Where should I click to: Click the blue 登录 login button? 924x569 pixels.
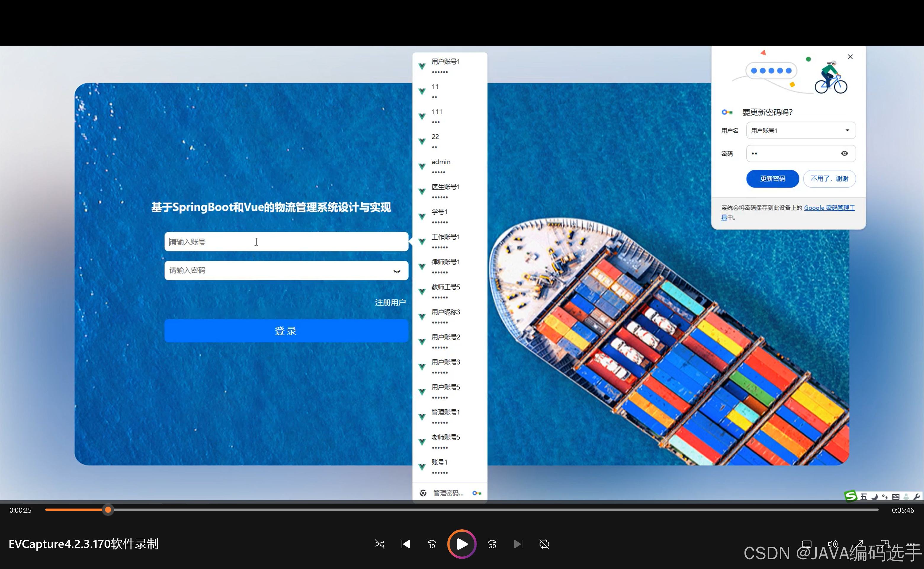(286, 331)
